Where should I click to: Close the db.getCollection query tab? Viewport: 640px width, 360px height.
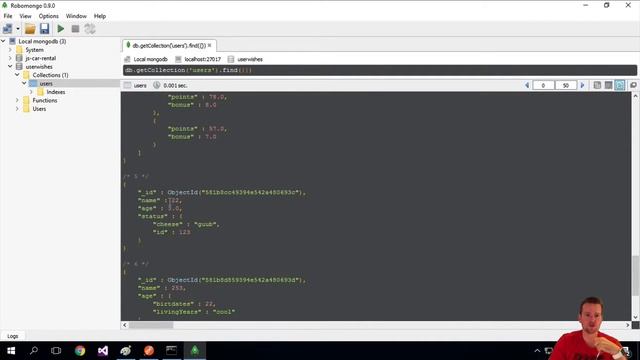point(209,45)
